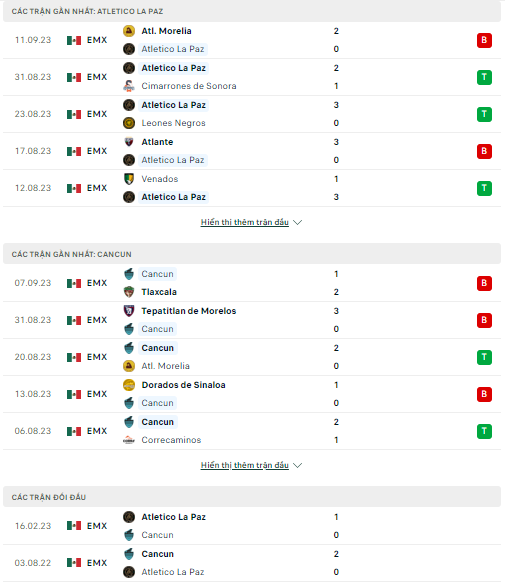Click the Tepatitlan de Morelos badge
Screen dimensions: 505x584
(x=129, y=311)
